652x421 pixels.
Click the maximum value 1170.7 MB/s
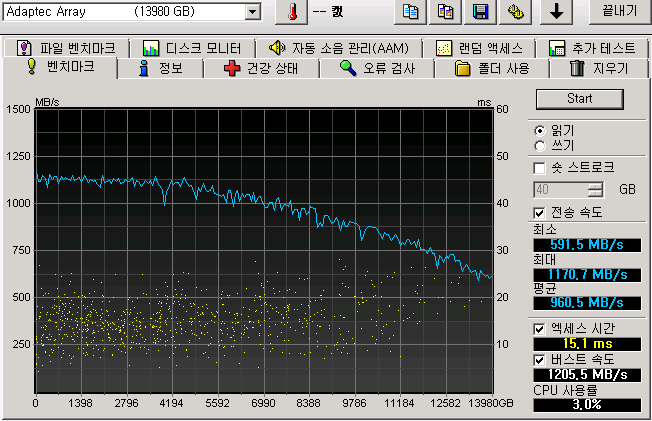point(587,275)
